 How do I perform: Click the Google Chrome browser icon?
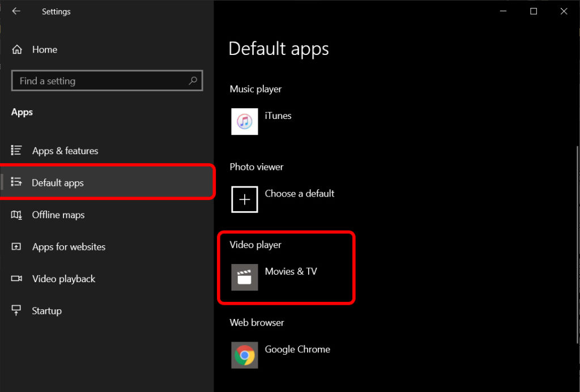tap(245, 355)
